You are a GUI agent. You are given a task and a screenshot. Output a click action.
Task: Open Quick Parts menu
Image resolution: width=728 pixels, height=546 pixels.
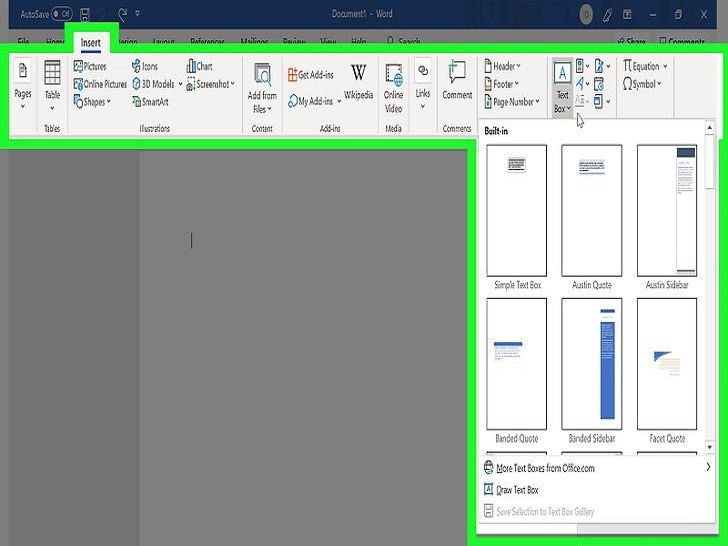point(582,66)
